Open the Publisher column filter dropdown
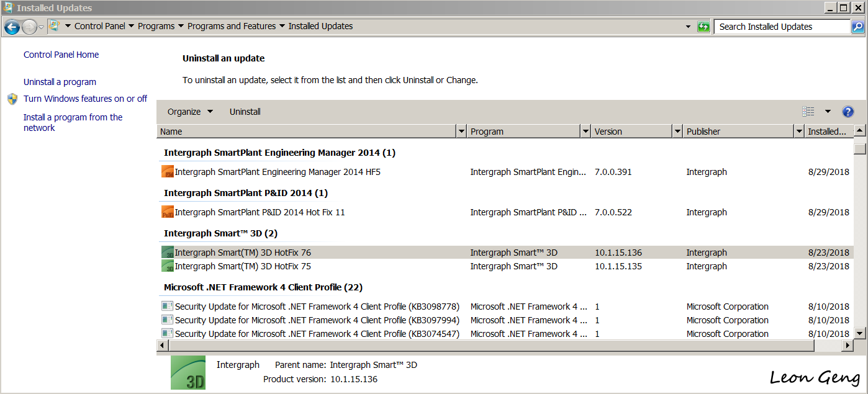The height and width of the screenshot is (394, 868). click(x=798, y=132)
